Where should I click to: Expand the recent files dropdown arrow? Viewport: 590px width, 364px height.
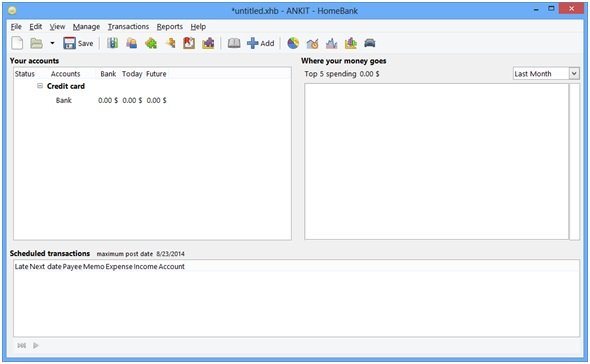52,43
